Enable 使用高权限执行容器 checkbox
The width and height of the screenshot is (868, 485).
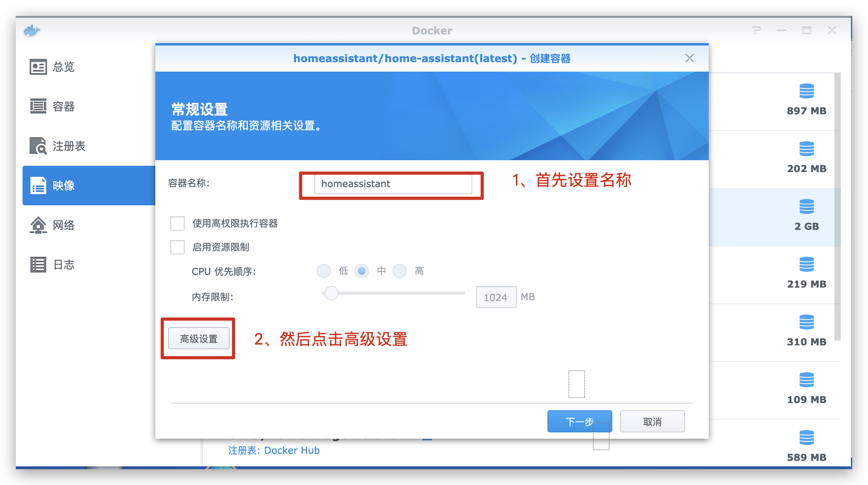(177, 224)
